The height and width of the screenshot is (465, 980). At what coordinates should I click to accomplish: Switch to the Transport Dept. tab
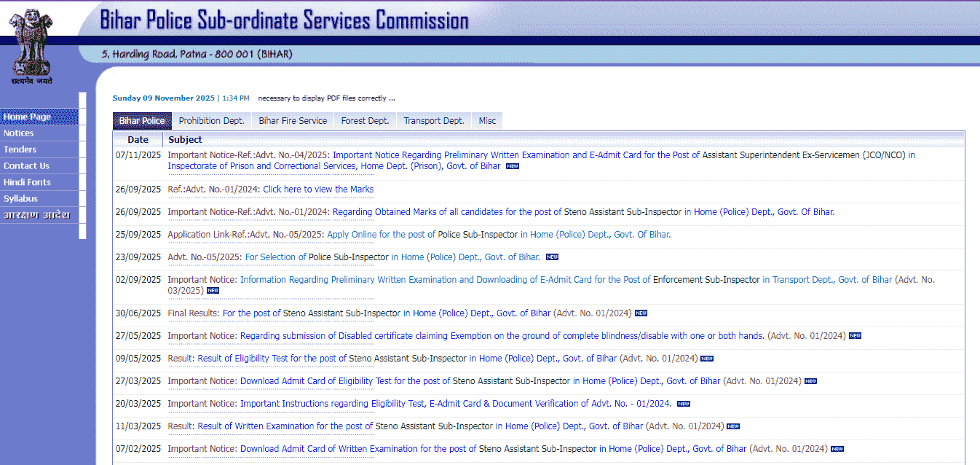(432, 120)
